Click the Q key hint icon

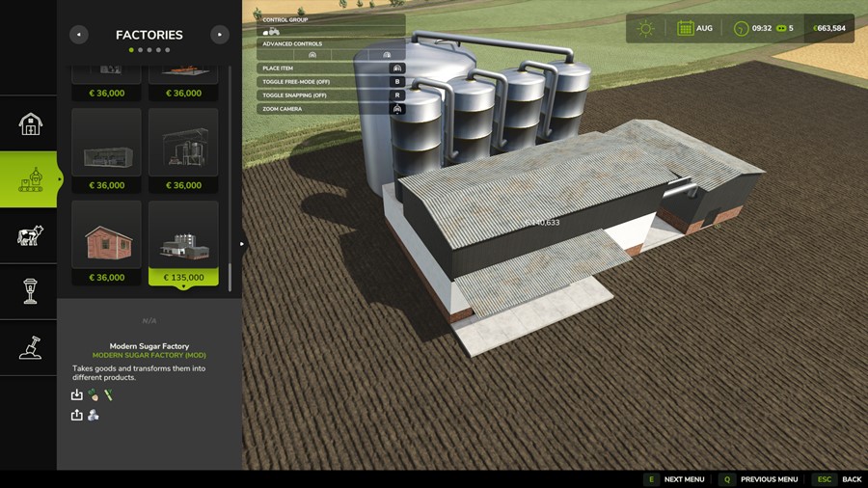727,479
